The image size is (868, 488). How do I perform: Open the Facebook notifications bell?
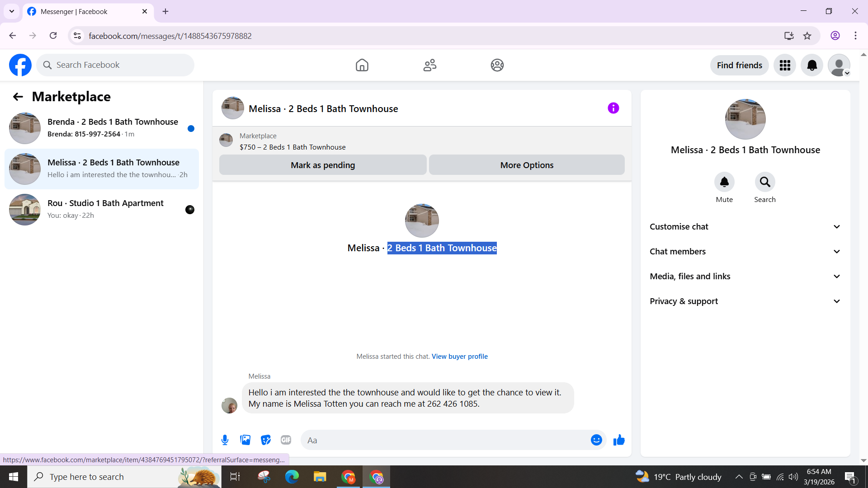(x=812, y=66)
